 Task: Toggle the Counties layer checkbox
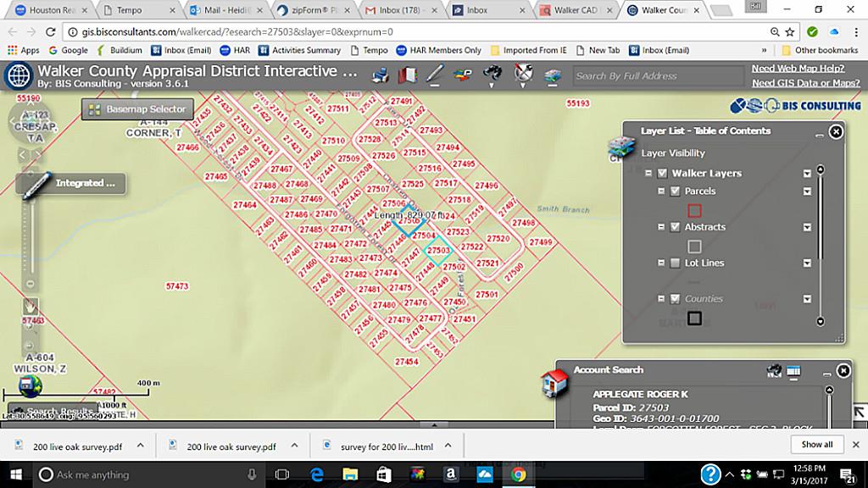(675, 299)
